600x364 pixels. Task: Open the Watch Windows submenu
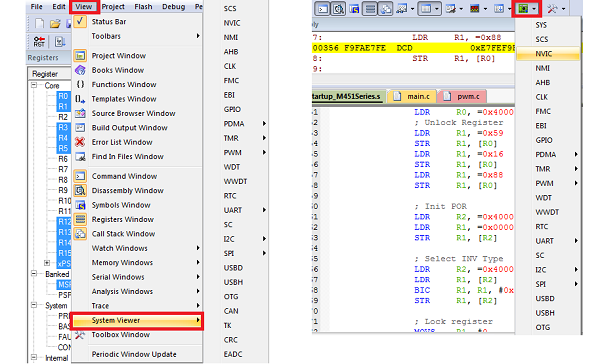[x=137, y=248]
